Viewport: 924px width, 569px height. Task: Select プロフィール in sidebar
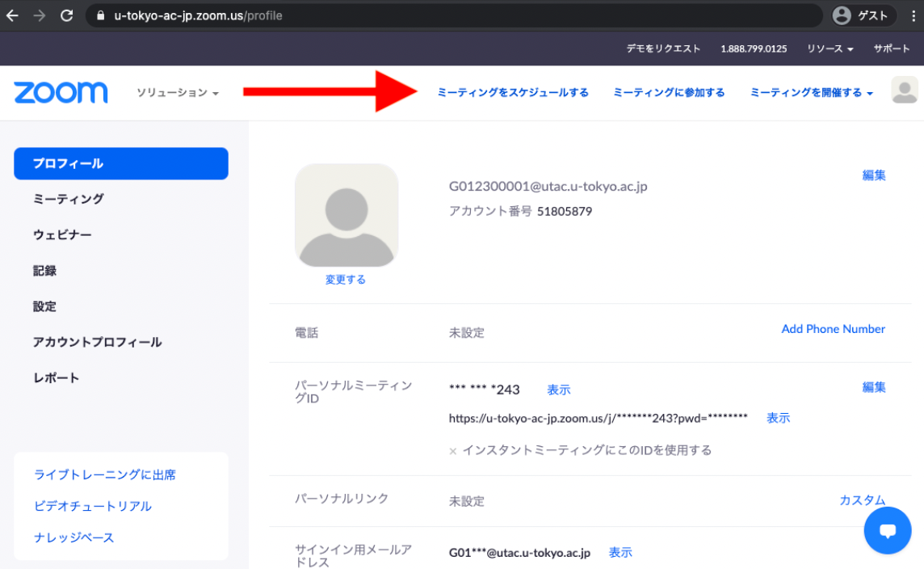click(x=121, y=163)
